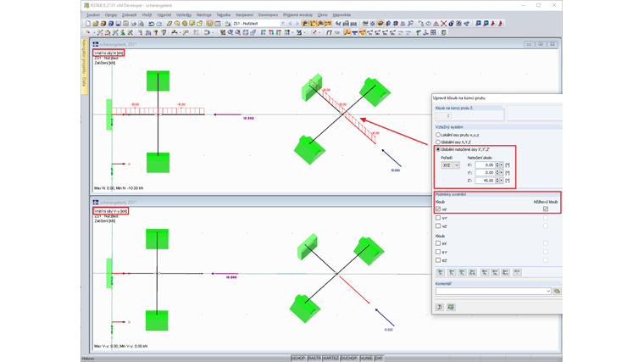Uncheck the ux' hinge checkbox
The image size is (644, 362).
[438, 209]
